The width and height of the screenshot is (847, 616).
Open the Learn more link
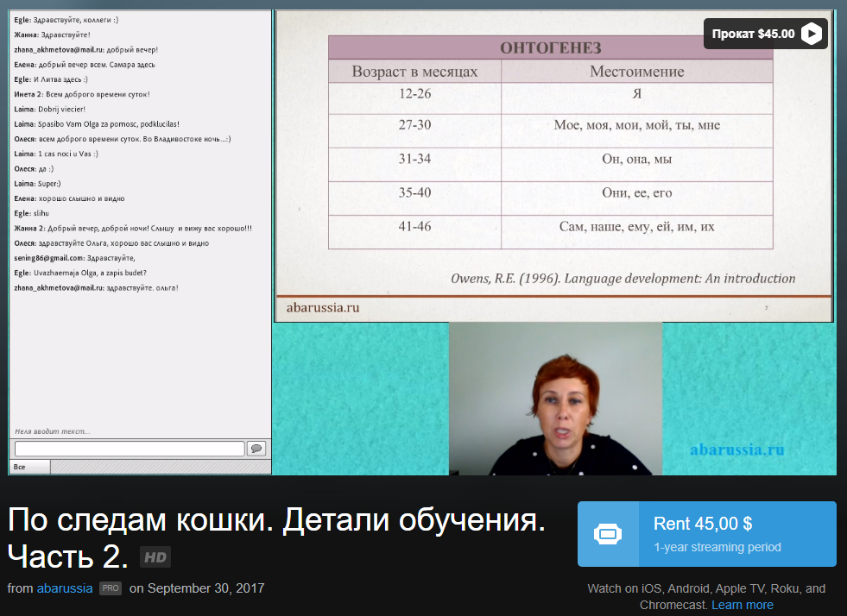tap(743, 604)
